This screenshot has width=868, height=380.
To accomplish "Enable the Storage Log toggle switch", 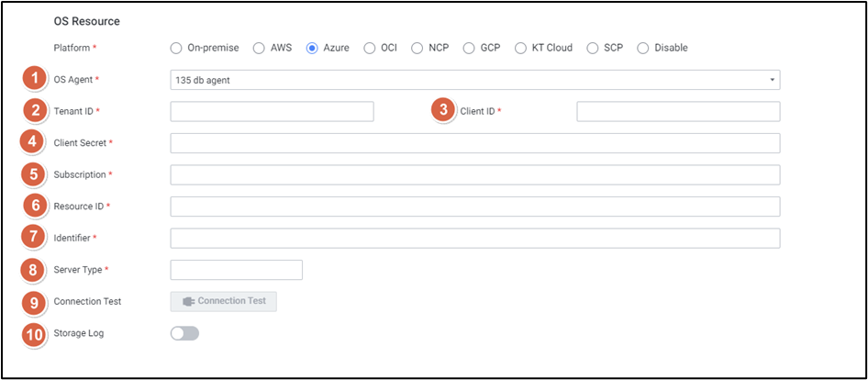I will 184,333.
